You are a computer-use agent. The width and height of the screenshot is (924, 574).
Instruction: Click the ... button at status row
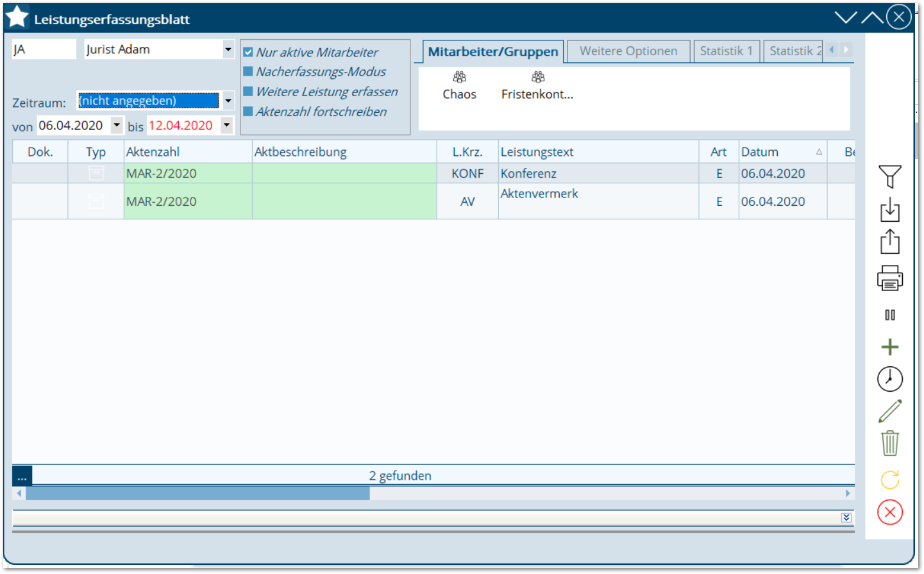(22, 475)
